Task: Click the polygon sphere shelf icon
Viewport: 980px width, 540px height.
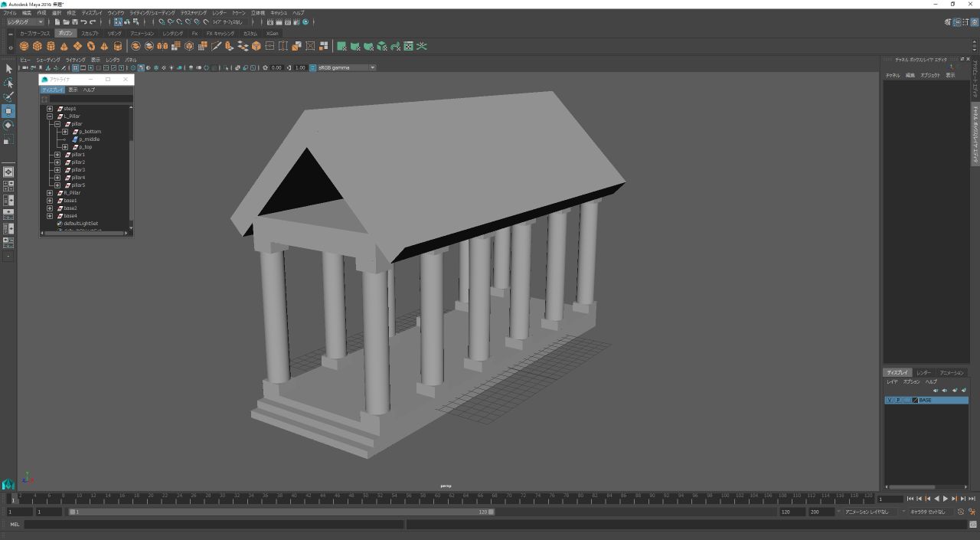Action: click(x=24, y=46)
